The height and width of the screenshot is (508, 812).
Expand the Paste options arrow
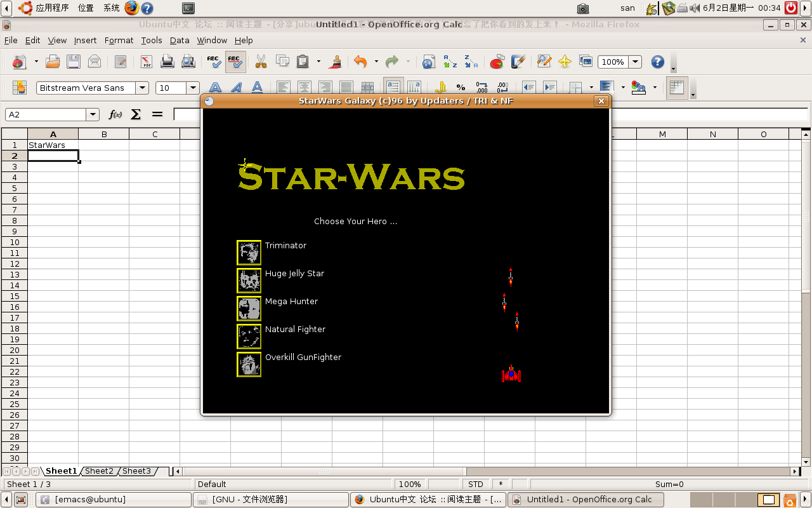pos(318,62)
